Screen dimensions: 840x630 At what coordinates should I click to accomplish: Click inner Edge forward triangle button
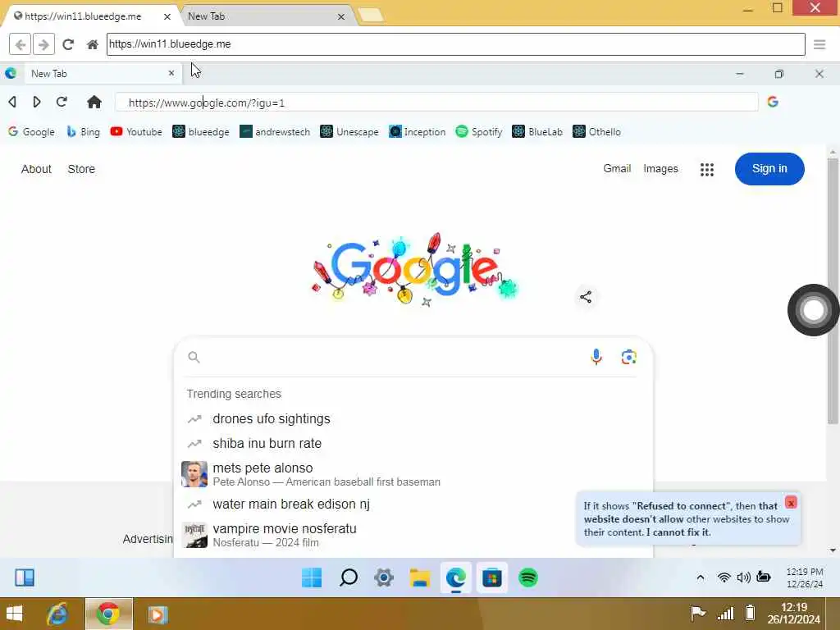tap(36, 102)
